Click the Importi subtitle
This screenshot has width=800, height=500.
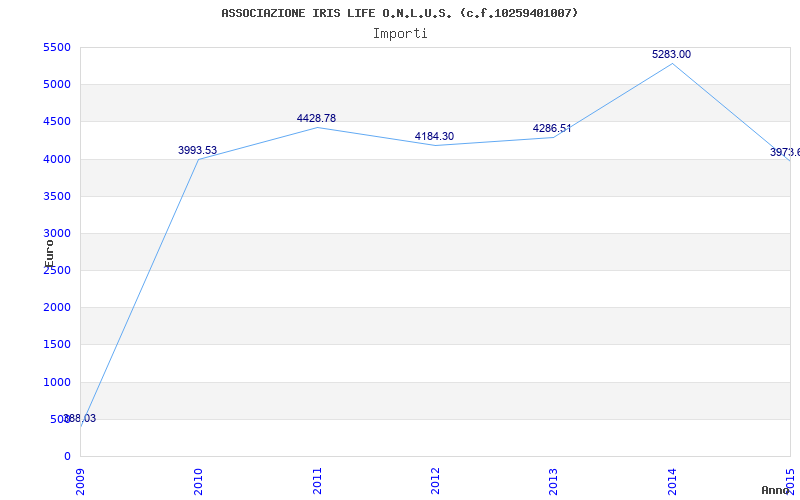click(400, 34)
